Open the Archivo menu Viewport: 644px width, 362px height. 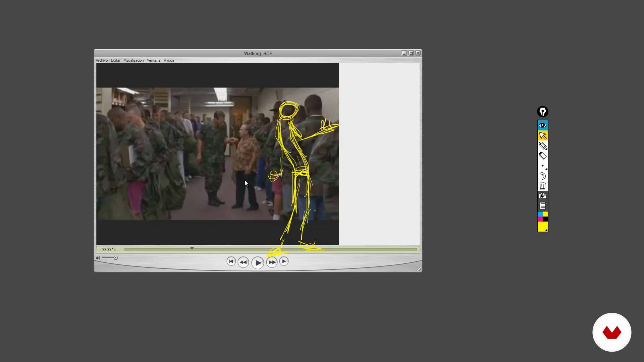click(102, 60)
